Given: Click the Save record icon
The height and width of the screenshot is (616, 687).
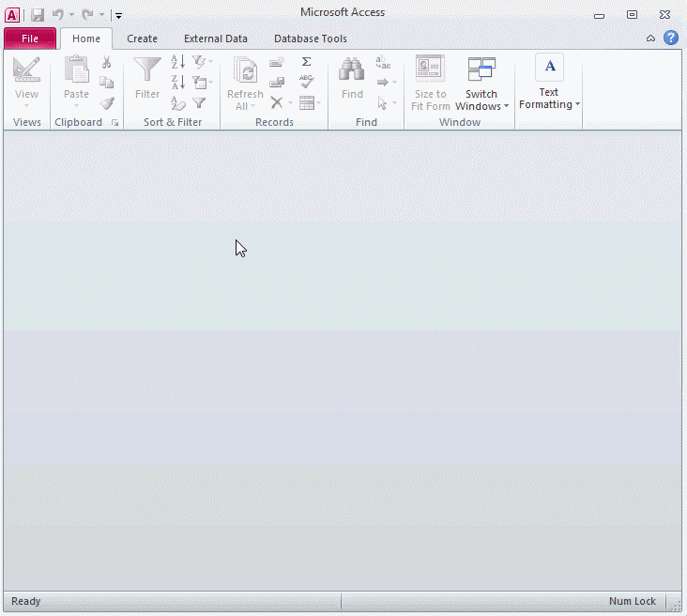Looking at the screenshot, I should (277, 82).
